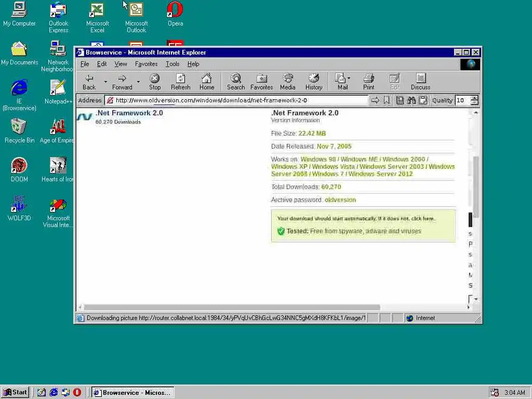The height and width of the screenshot is (399, 532).
Task: Open the Media toolbar button
Action: click(x=288, y=82)
